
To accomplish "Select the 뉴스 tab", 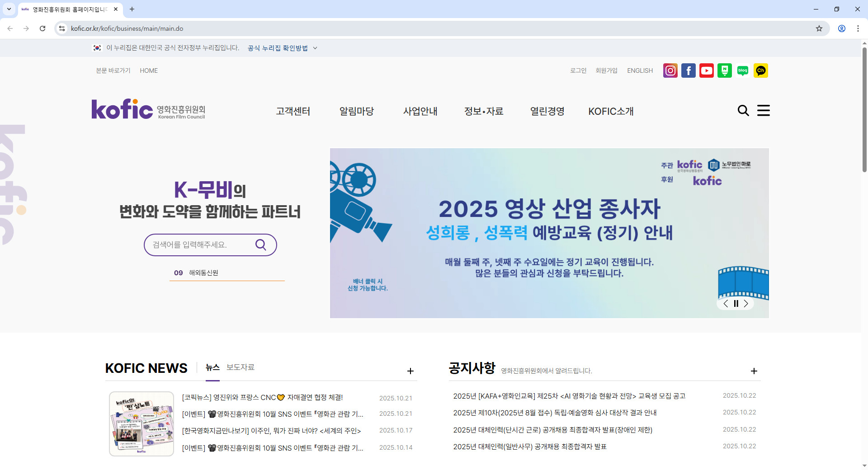I will pos(212,367).
